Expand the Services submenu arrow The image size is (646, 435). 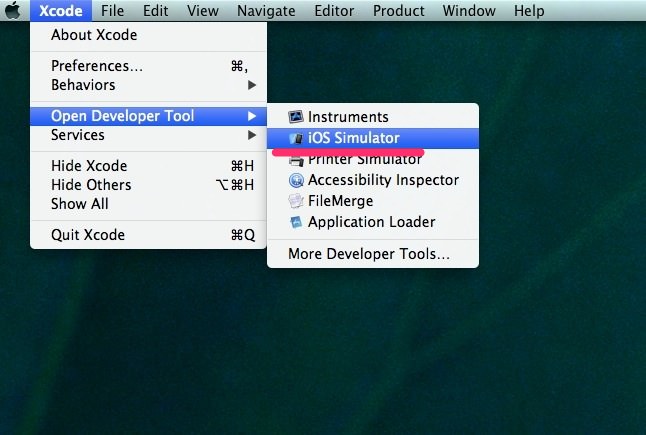252,135
